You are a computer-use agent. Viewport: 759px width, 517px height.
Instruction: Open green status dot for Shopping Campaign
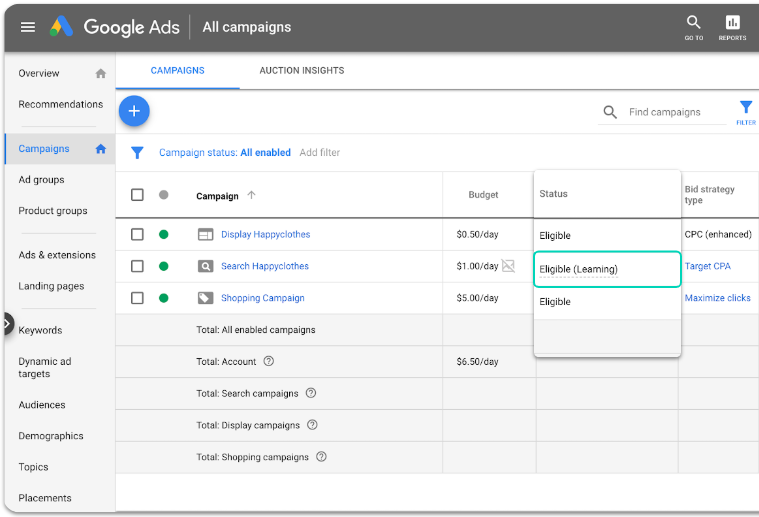point(163,298)
